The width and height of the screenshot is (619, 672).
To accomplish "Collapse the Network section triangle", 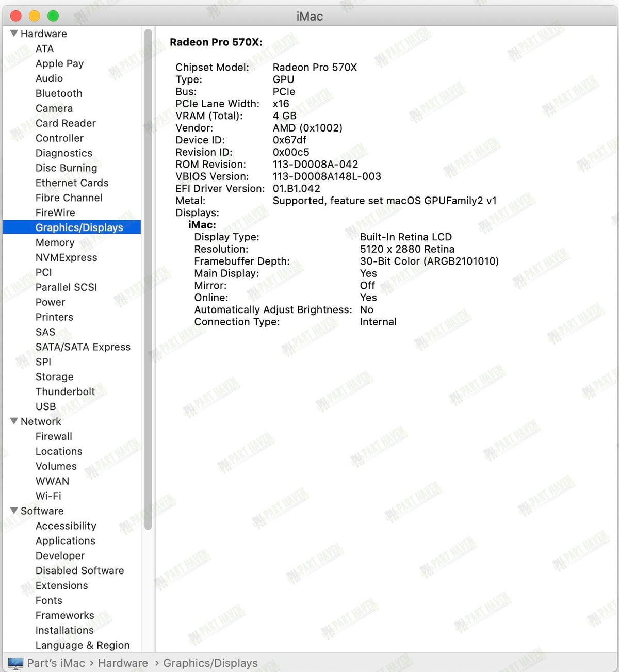I will click(x=14, y=421).
